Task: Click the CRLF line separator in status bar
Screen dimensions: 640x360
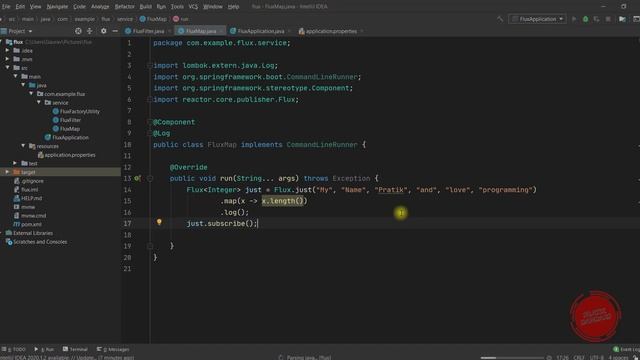Action: pos(578,358)
